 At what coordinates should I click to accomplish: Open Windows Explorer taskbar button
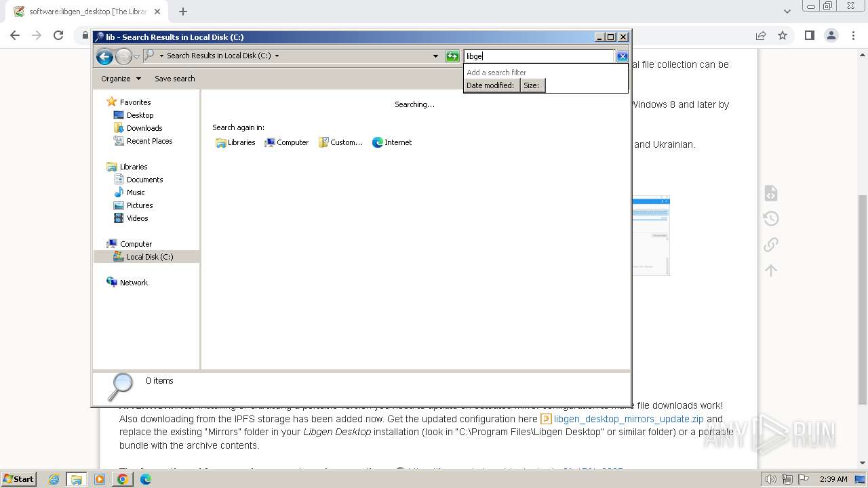pos(76,479)
